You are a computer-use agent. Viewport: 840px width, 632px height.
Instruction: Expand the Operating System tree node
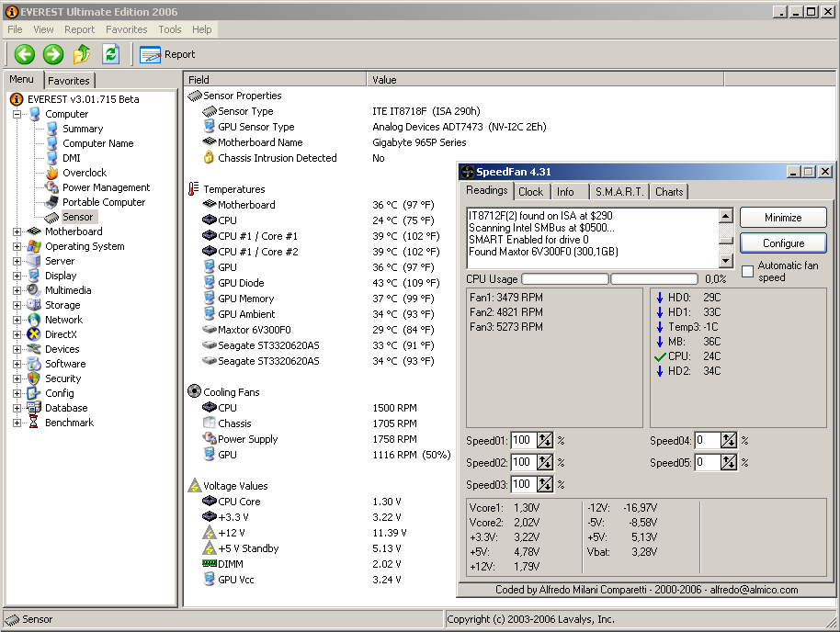[x=17, y=246]
